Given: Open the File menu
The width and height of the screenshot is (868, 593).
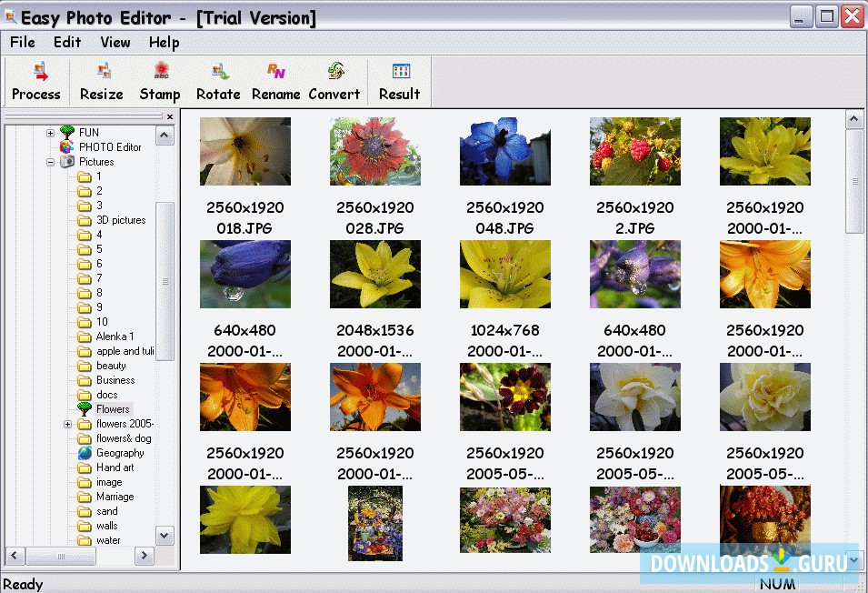Looking at the screenshot, I should tap(22, 42).
